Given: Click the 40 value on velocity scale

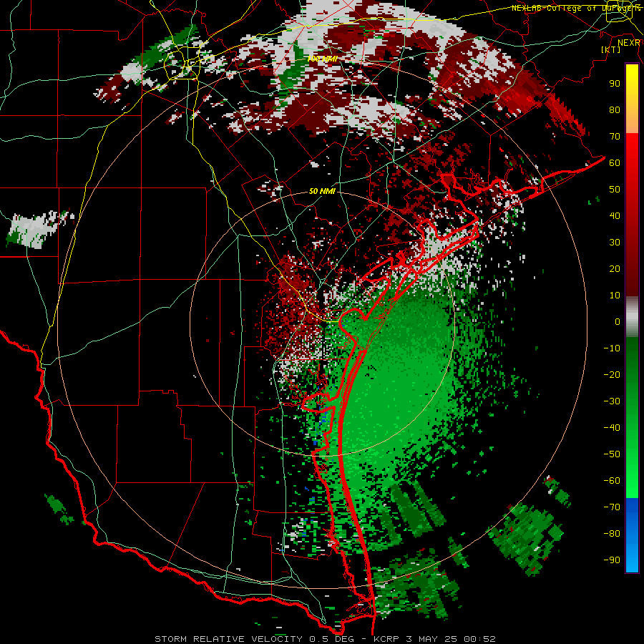Looking at the screenshot, I should [615, 215].
